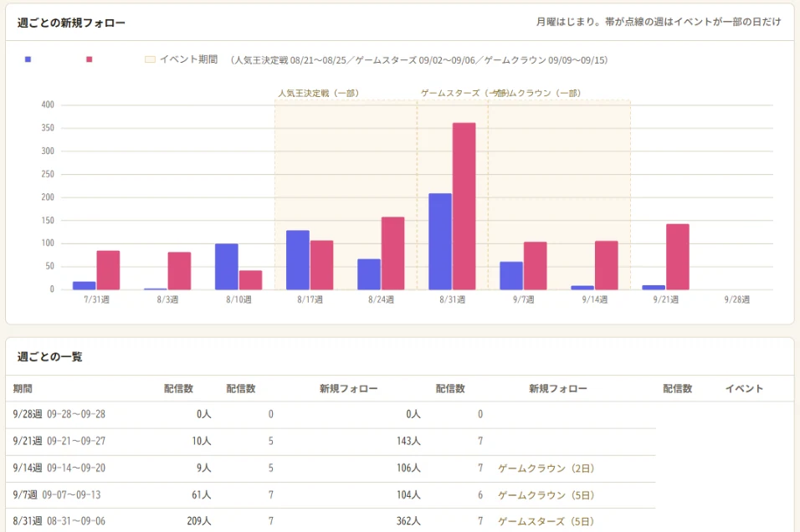Click the 9/28週 axis label
800x532 pixels.
click(x=737, y=299)
